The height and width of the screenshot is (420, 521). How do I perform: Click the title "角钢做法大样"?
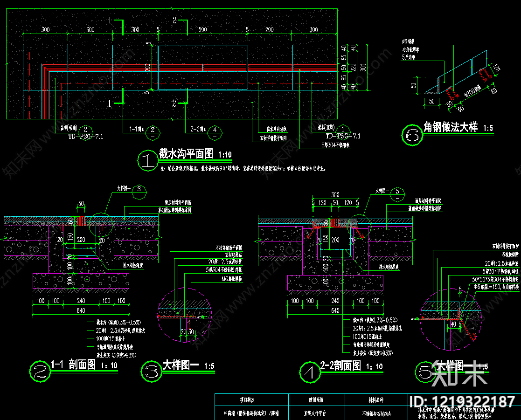pos(450,127)
